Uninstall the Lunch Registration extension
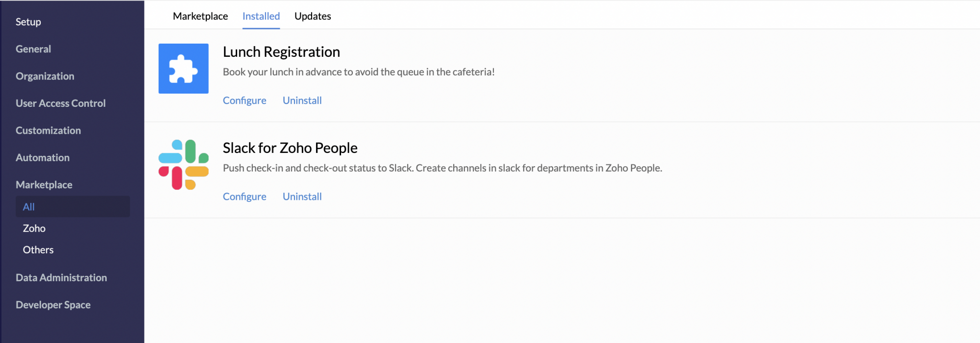The height and width of the screenshot is (343, 980). 302,100
